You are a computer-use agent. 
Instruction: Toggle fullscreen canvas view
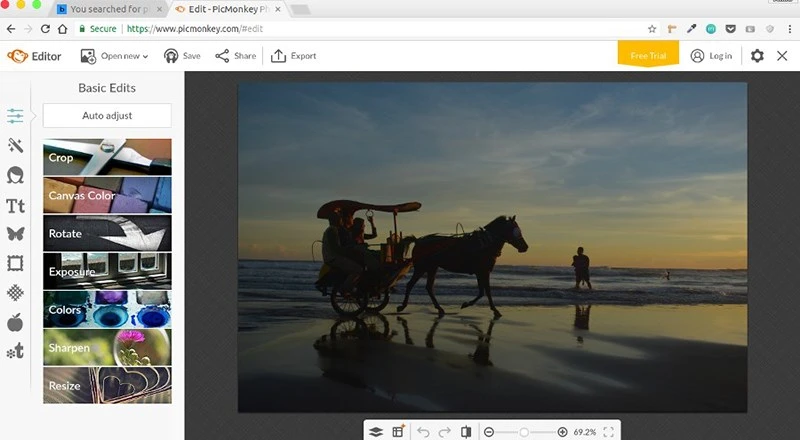tap(608, 431)
